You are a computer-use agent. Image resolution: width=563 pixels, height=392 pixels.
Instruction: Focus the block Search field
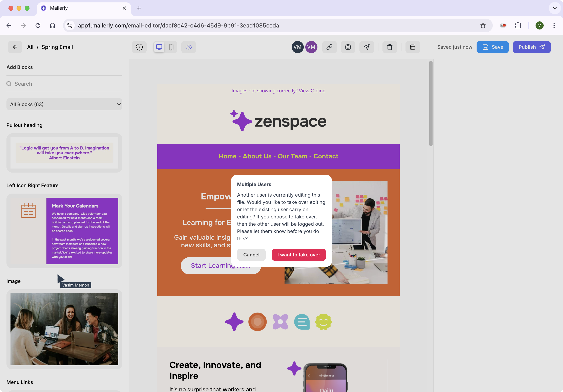(x=66, y=84)
